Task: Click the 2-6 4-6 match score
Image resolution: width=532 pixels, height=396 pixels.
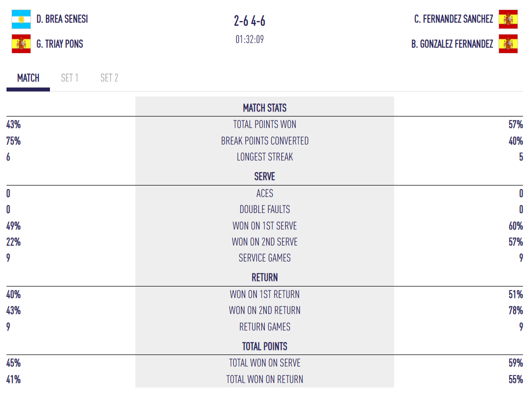Action: tap(250, 21)
